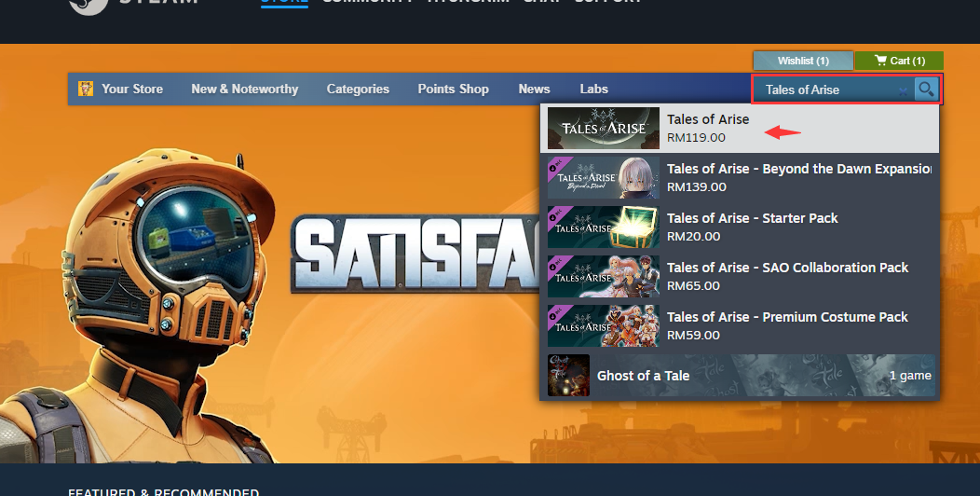Click the Tales of Arise base game thumbnail
Viewport: 980px width, 496px height.
coord(603,129)
